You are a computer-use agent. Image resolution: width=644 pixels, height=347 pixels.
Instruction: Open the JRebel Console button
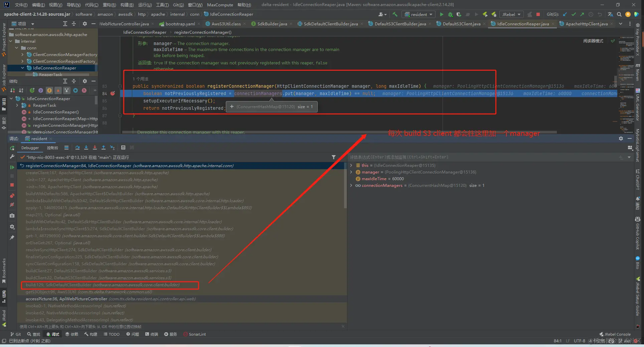(615, 334)
